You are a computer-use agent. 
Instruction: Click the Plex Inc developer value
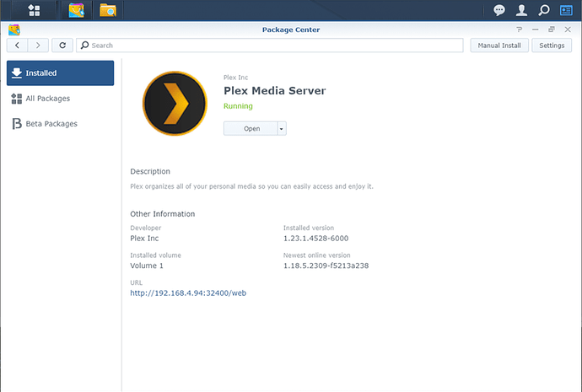(144, 238)
